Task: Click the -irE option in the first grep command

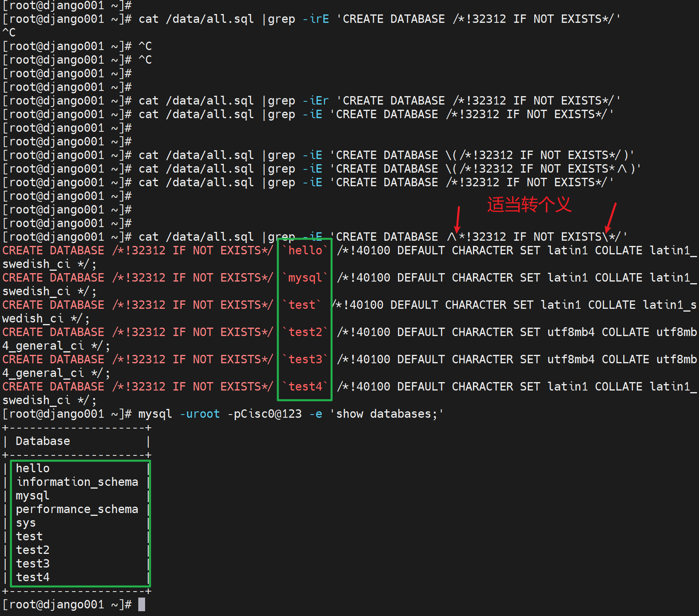Action: [315, 19]
